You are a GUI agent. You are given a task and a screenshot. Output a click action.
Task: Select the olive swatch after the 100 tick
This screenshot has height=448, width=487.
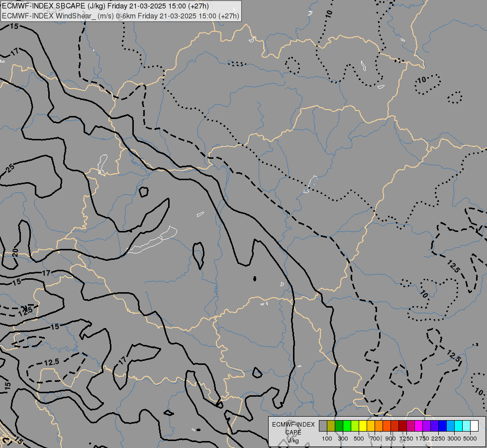click(x=331, y=426)
